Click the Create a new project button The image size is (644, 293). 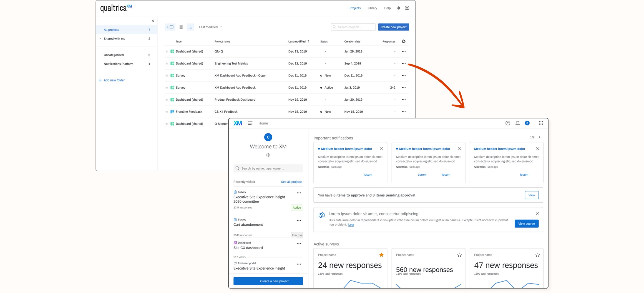click(268, 281)
